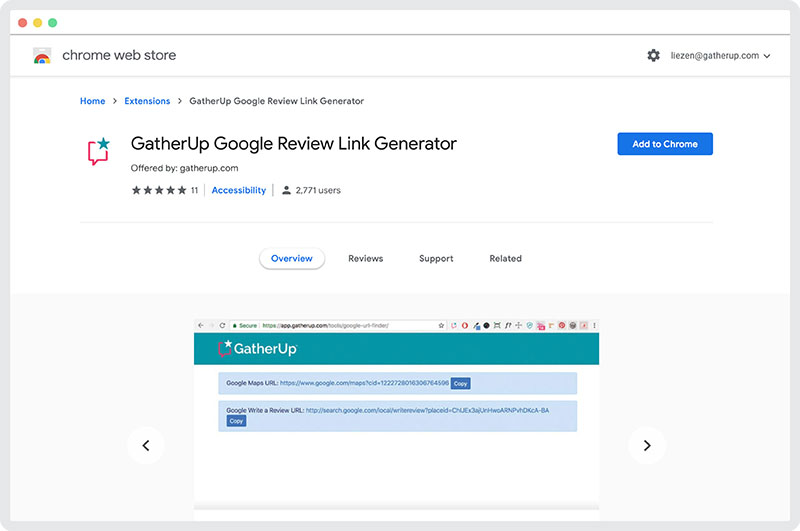Click the rating count '11'
Screen dimensions: 800x531
194,190
